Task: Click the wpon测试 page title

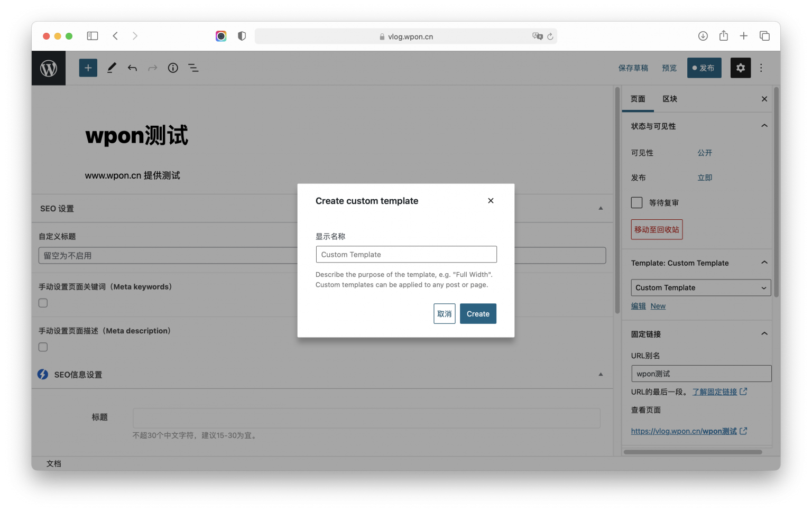Action: [136, 135]
